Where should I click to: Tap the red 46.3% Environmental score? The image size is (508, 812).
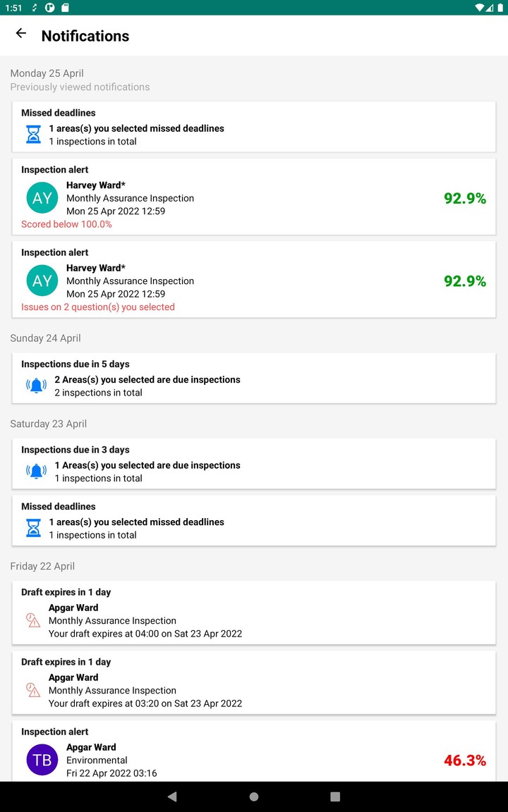(465, 761)
